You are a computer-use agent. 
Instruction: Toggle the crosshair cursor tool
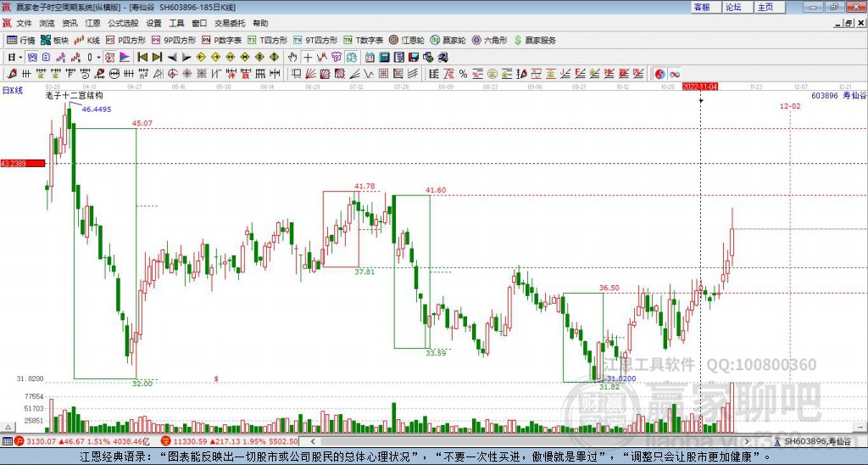pyautogui.click(x=307, y=57)
